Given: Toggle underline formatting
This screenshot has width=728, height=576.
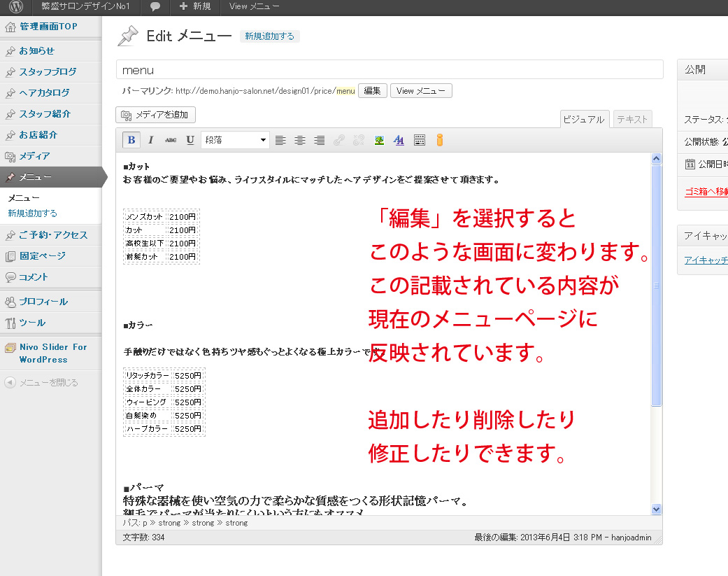Looking at the screenshot, I should [x=190, y=140].
